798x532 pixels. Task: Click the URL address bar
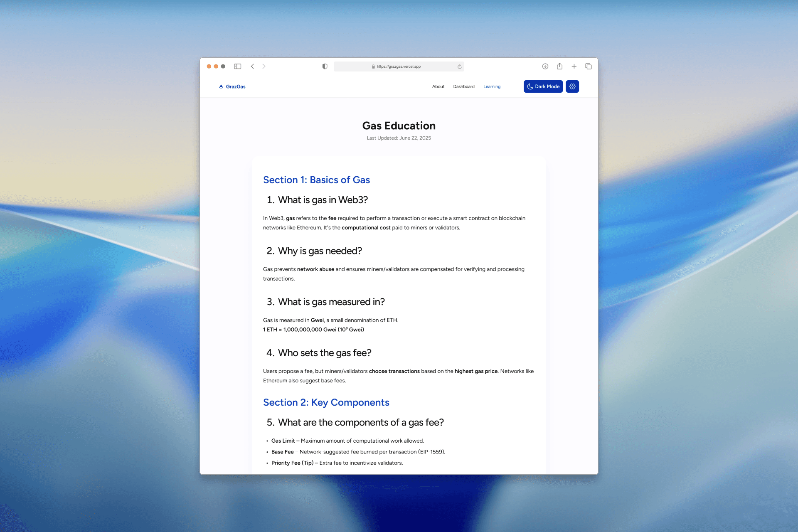coord(398,66)
